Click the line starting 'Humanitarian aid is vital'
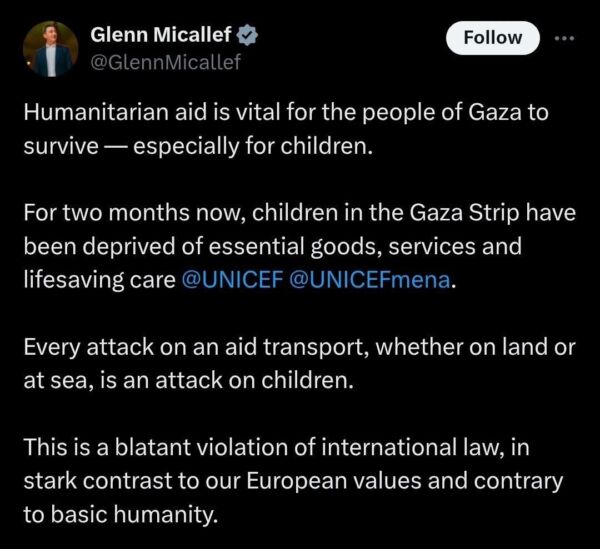 click(286, 113)
